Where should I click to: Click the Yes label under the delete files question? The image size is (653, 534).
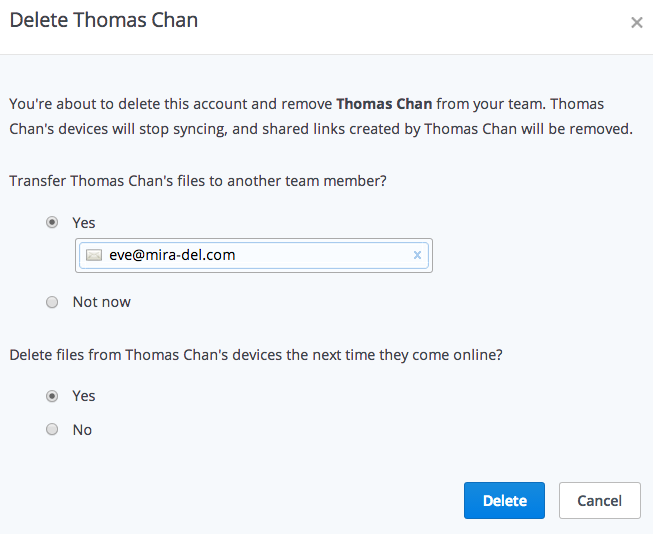(84, 396)
